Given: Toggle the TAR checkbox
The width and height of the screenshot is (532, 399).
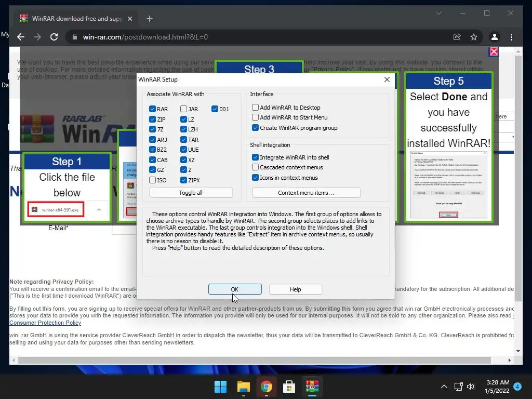Looking at the screenshot, I should (x=183, y=139).
